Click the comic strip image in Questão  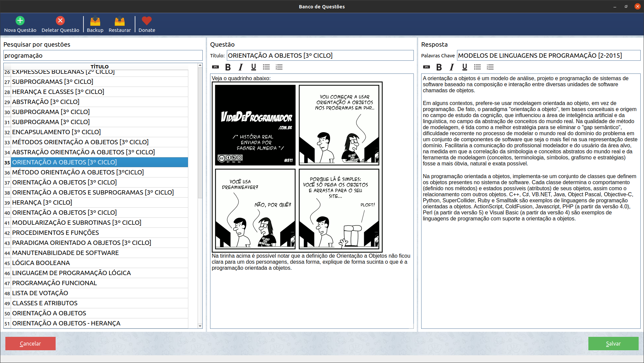click(297, 167)
